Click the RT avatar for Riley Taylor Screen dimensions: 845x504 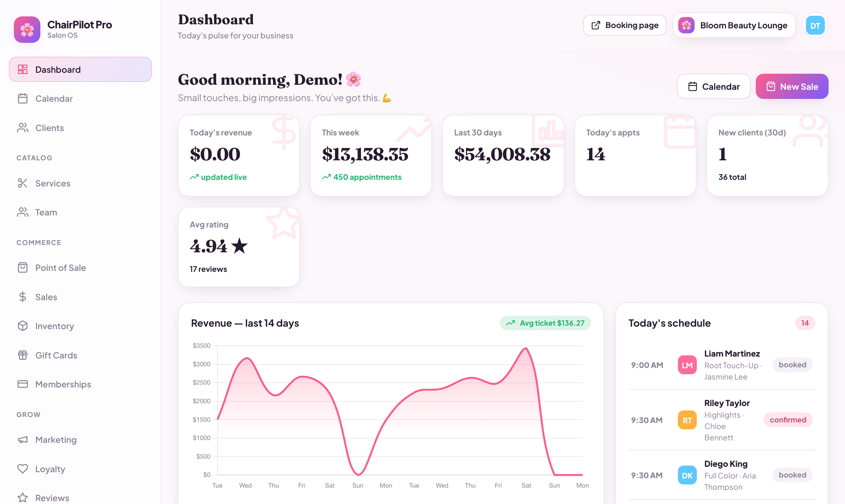point(687,421)
